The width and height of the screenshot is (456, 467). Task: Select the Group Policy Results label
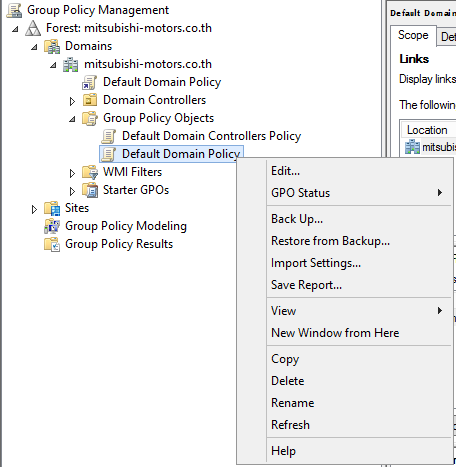pos(119,244)
